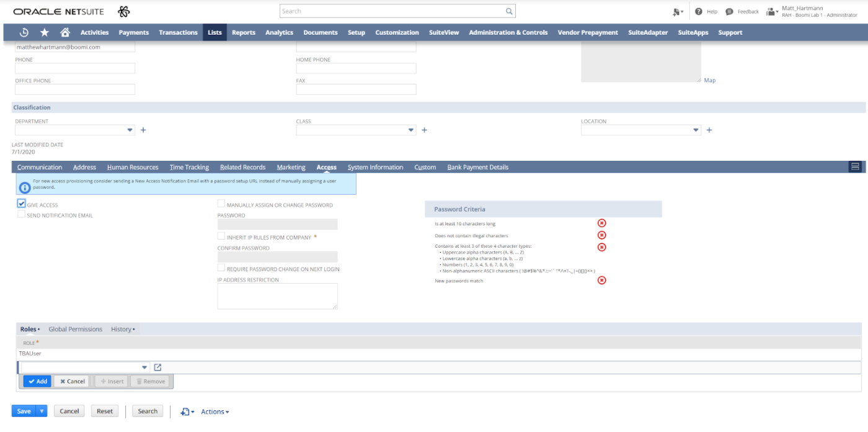
Task: Open the Map link near the image
Action: (710, 80)
